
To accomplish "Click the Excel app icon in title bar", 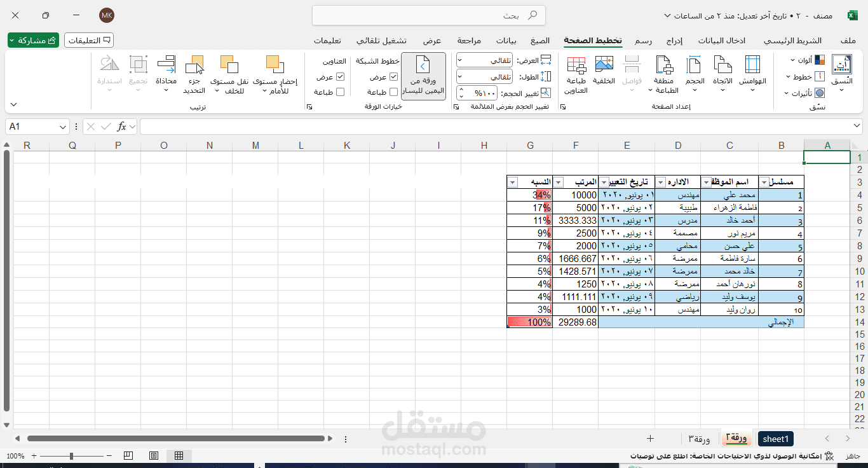I will pos(851,15).
